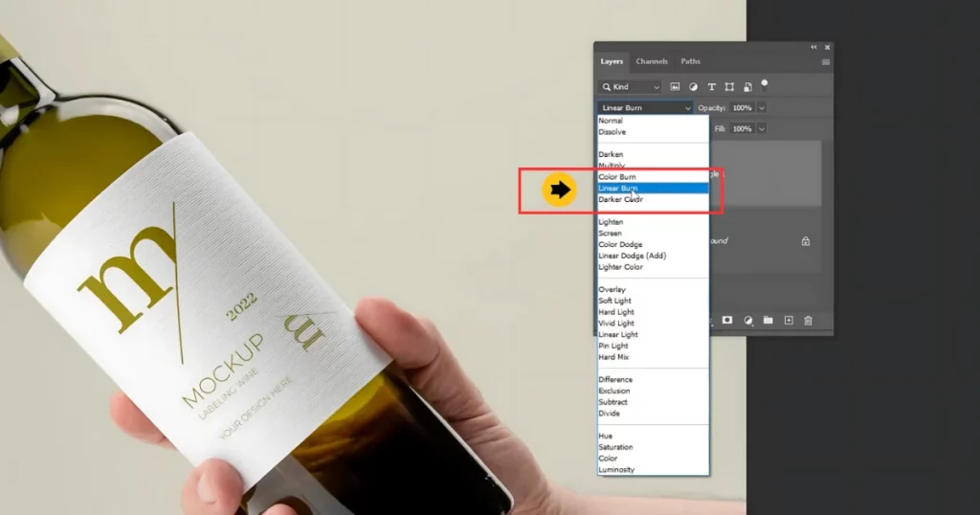Screen dimensions: 980x515
Task: Create new fill or adjustment layer icon
Action: coord(748,320)
